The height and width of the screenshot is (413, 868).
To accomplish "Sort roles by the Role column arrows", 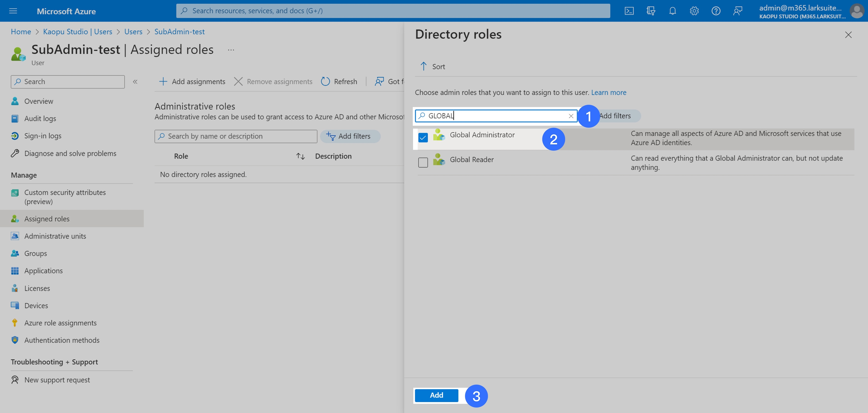I will 300,156.
